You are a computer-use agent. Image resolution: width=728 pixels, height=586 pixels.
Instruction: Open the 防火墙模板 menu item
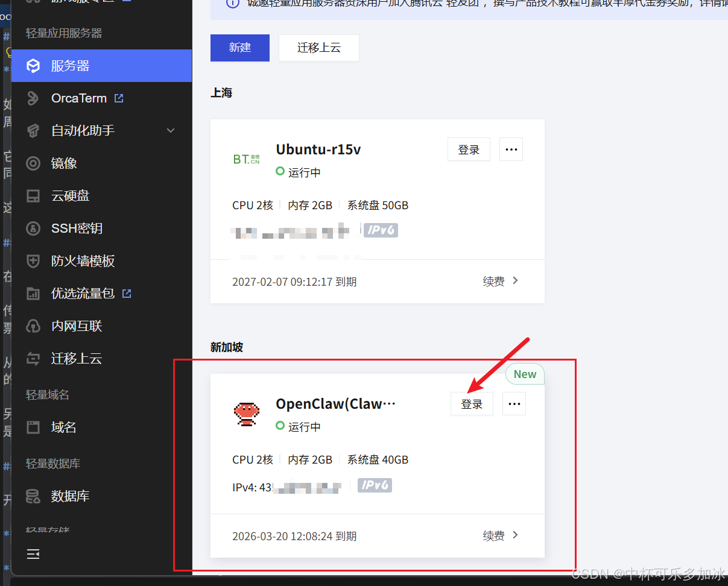101,261
